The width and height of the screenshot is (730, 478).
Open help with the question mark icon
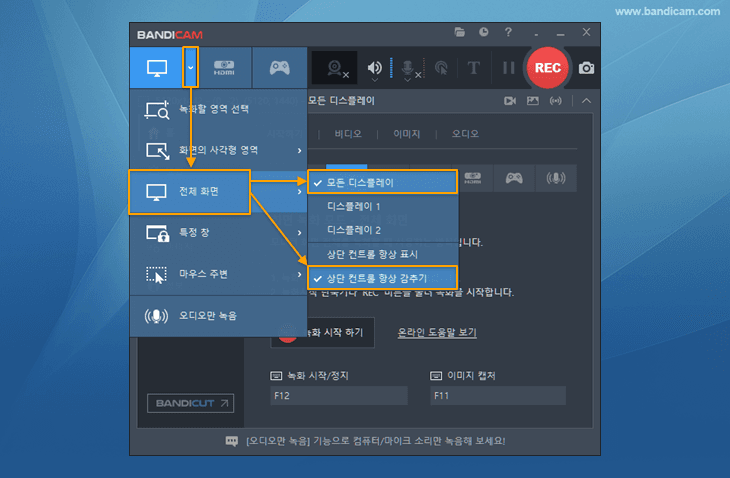tap(508, 32)
